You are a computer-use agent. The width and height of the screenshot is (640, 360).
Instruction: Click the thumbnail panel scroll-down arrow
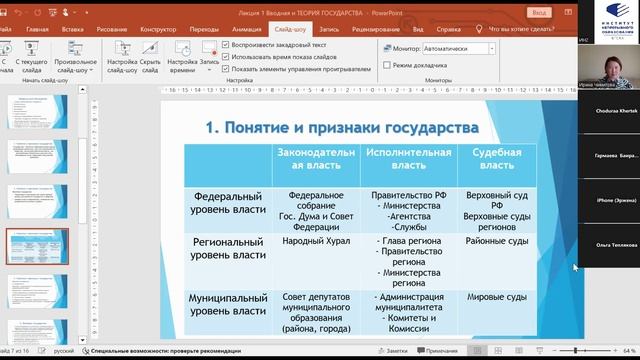[x=82, y=340]
